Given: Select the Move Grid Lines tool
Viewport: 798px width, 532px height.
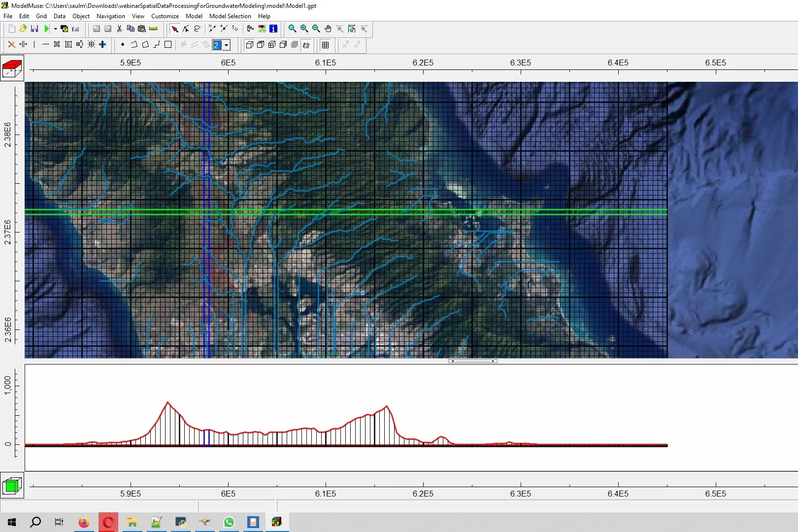Looking at the screenshot, I should (23, 45).
